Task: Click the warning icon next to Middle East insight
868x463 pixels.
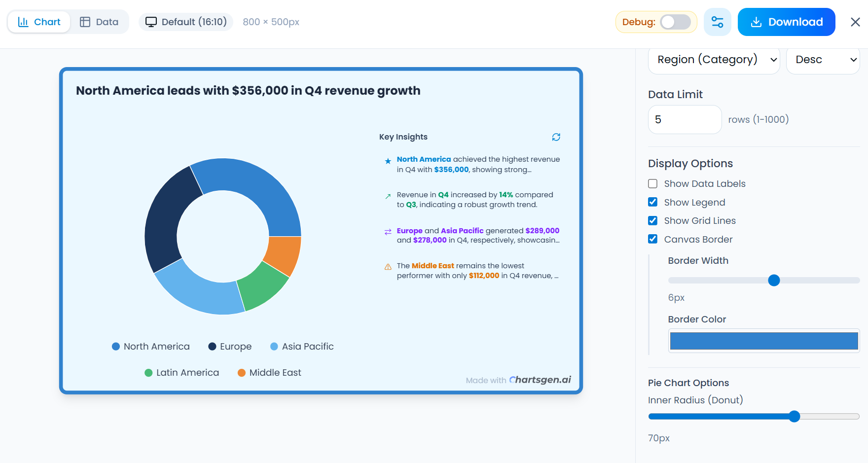Action: coord(388,267)
